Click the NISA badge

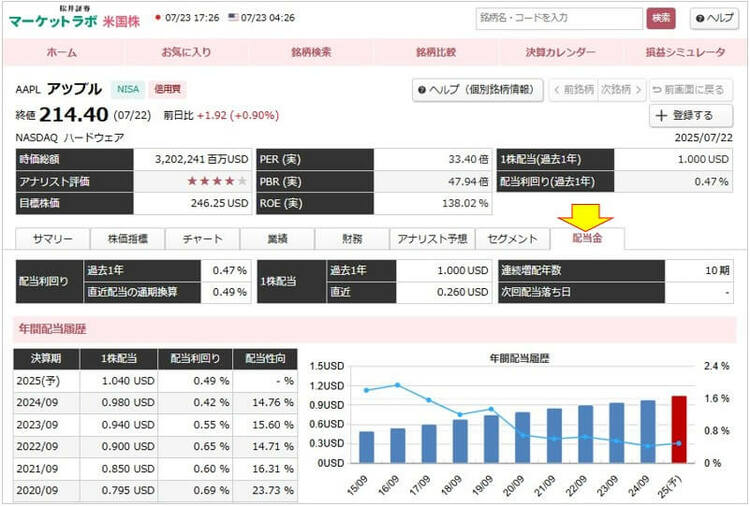tap(128, 89)
